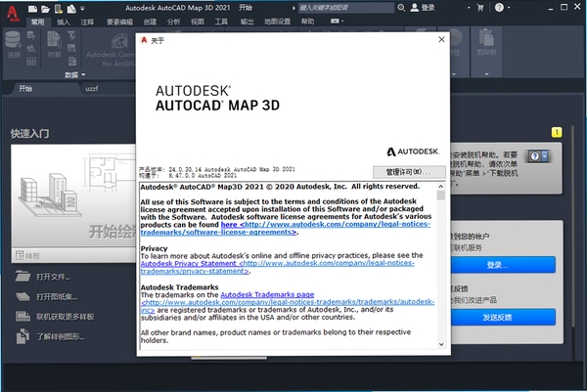The width and height of the screenshot is (587, 392).
Task: Switch to the uzzf drawing tab
Action: coord(92,89)
